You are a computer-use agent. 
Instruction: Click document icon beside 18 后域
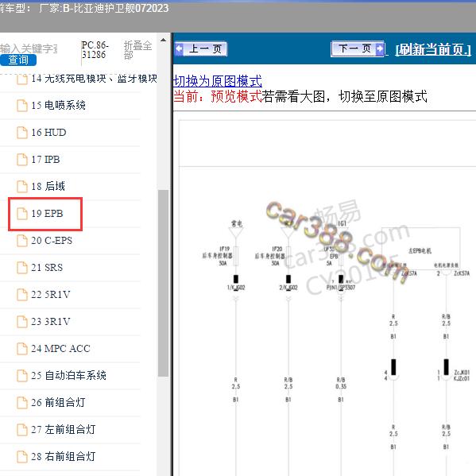[x=22, y=187]
